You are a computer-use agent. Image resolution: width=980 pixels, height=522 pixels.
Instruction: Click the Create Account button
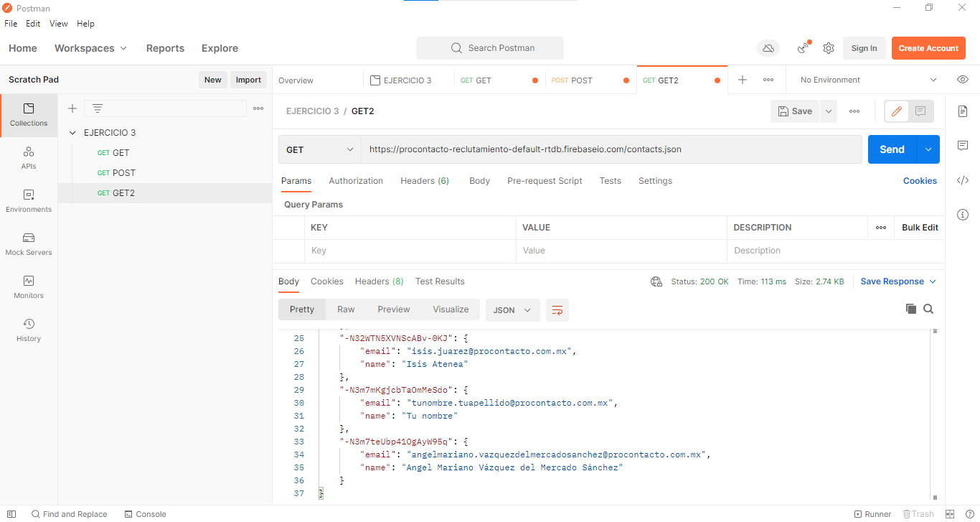pyautogui.click(x=928, y=48)
